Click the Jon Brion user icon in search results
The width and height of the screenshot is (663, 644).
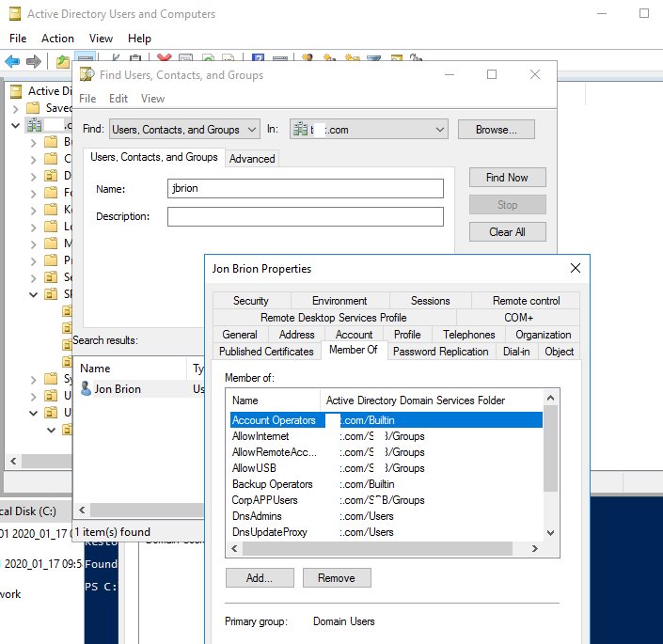(86, 388)
